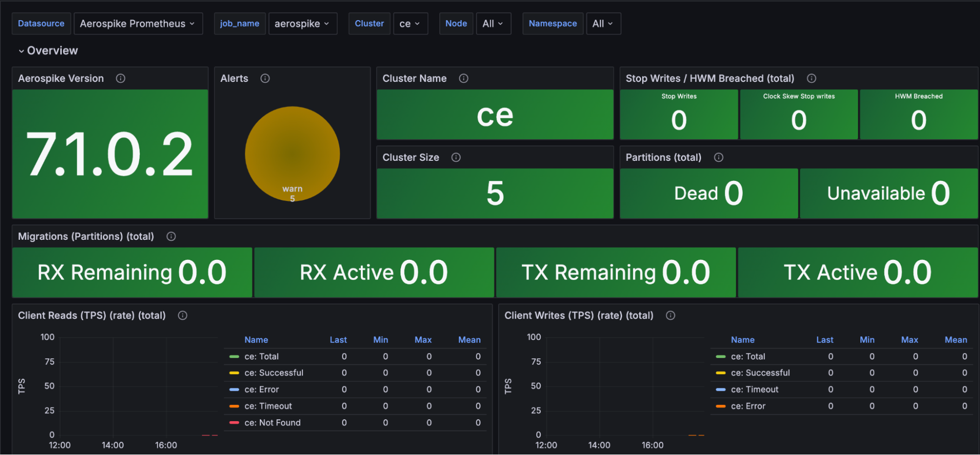Show the Alerts panel info tooltip icon
This screenshot has height=455, width=980.
tap(265, 78)
